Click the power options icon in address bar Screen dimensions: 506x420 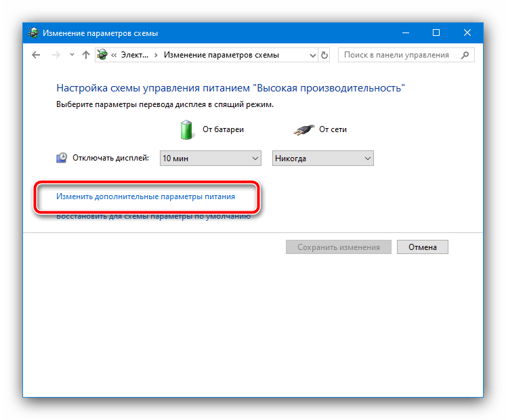click(102, 55)
